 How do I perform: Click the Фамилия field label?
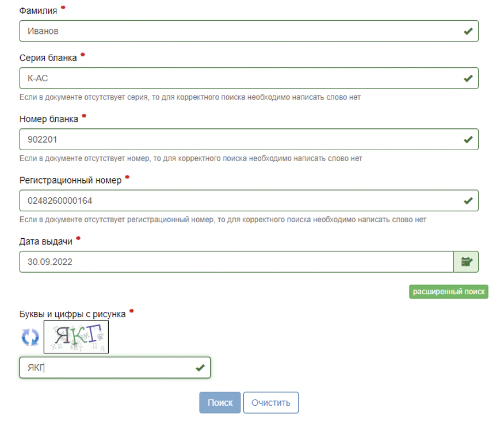click(x=38, y=10)
